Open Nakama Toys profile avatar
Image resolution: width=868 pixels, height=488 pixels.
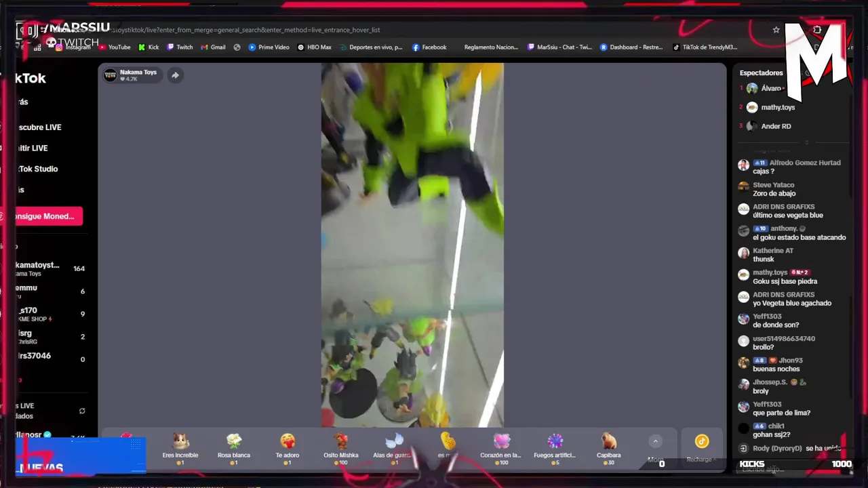tap(110, 75)
